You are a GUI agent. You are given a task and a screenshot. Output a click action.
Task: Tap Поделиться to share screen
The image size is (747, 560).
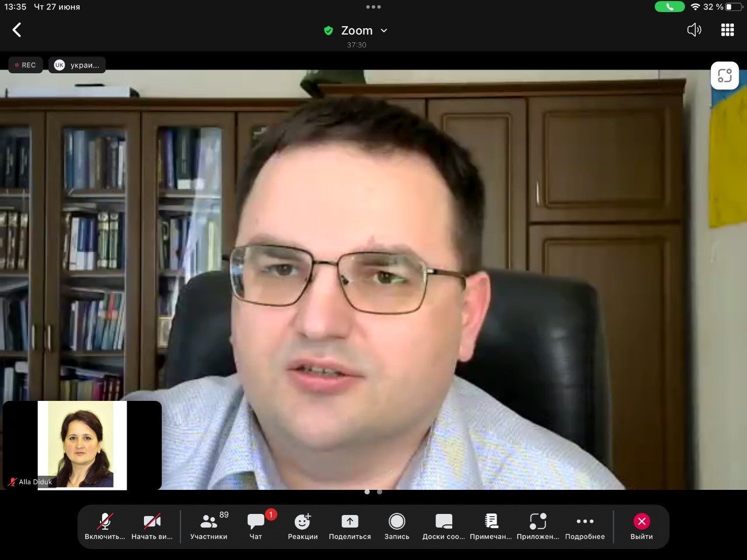click(350, 527)
